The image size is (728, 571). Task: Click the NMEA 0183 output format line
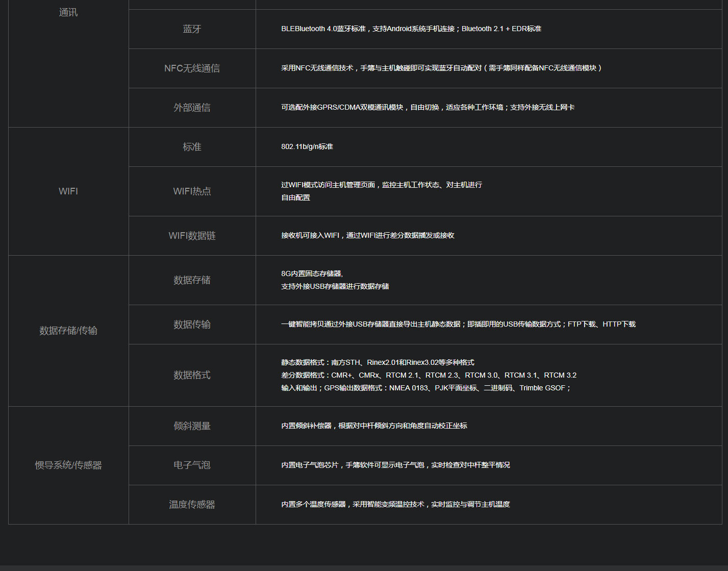tap(426, 388)
